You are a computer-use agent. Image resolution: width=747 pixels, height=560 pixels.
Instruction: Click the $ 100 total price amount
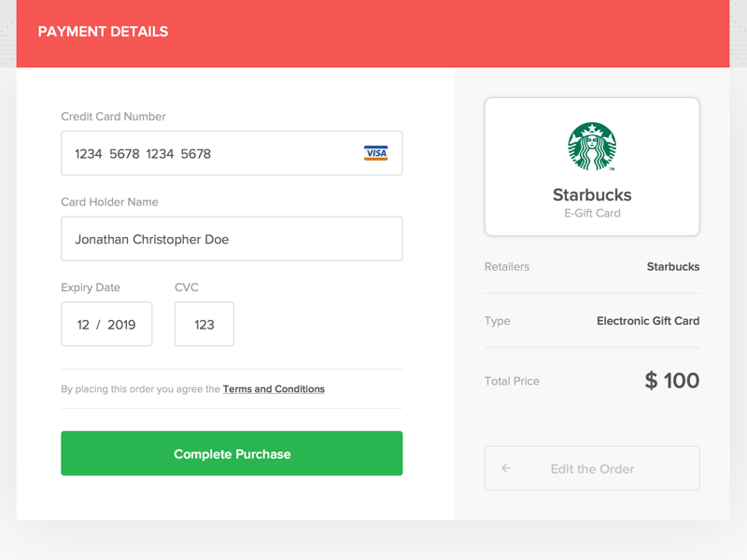point(671,381)
